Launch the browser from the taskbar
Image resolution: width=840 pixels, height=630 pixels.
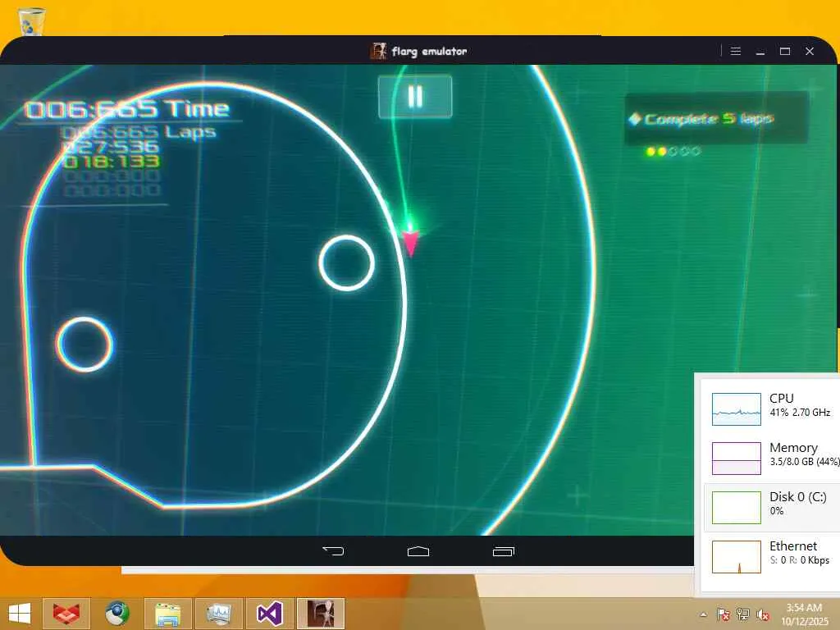tap(117, 614)
